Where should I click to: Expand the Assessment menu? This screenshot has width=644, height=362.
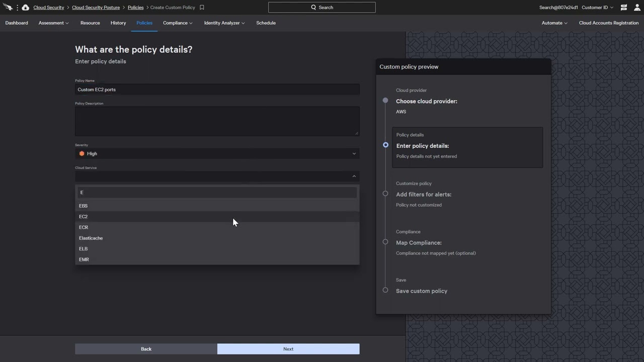point(54,23)
